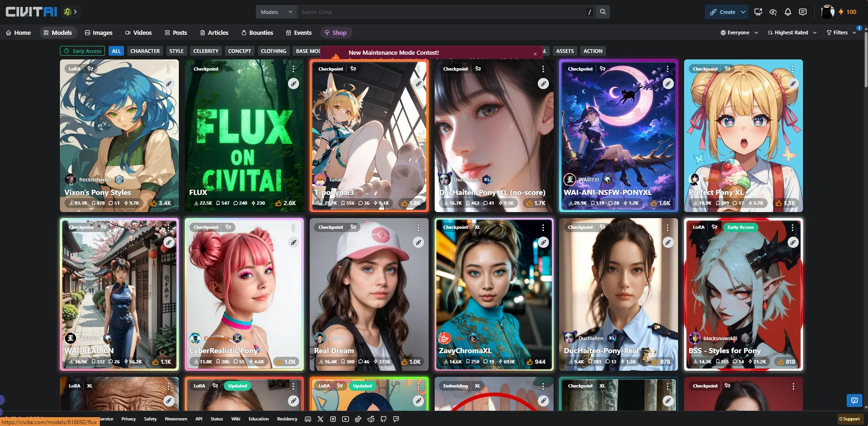This screenshot has height=426, width=868.
Task: Open options menu on FLUX card
Action: pos(294,69)
